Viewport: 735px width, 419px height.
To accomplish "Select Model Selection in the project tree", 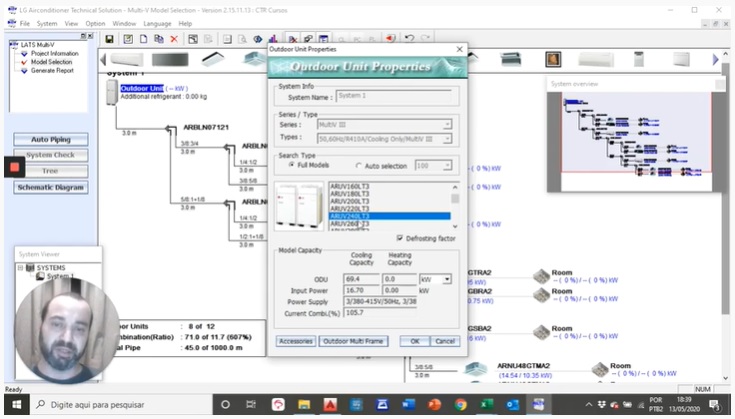I will tap(50, 61).
